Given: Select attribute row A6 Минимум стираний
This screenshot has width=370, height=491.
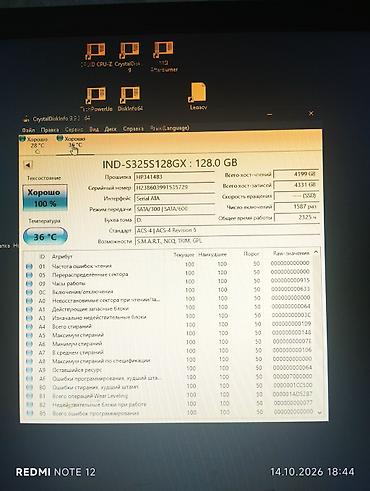Looking at the screenshot, I should coord(169,343).
